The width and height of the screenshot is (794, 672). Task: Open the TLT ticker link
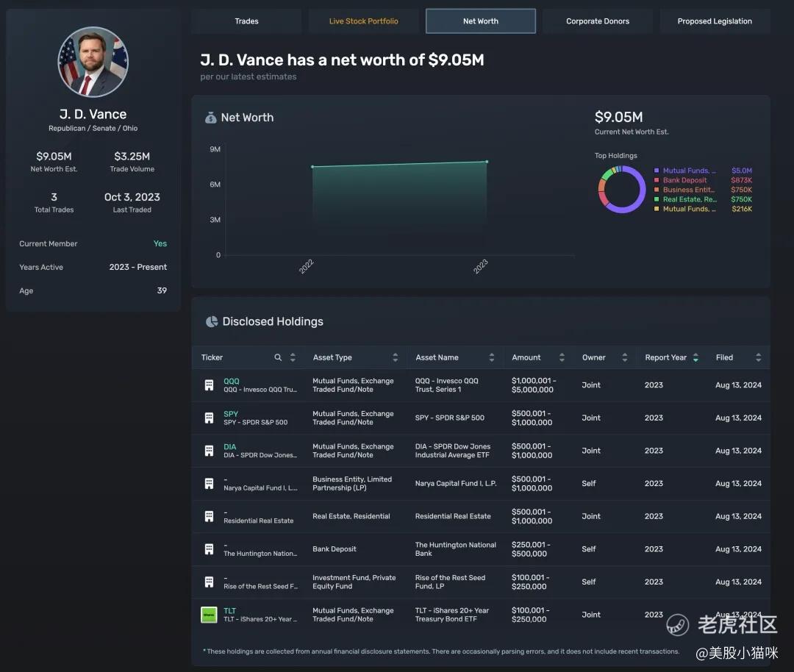[x=229, y=611]
